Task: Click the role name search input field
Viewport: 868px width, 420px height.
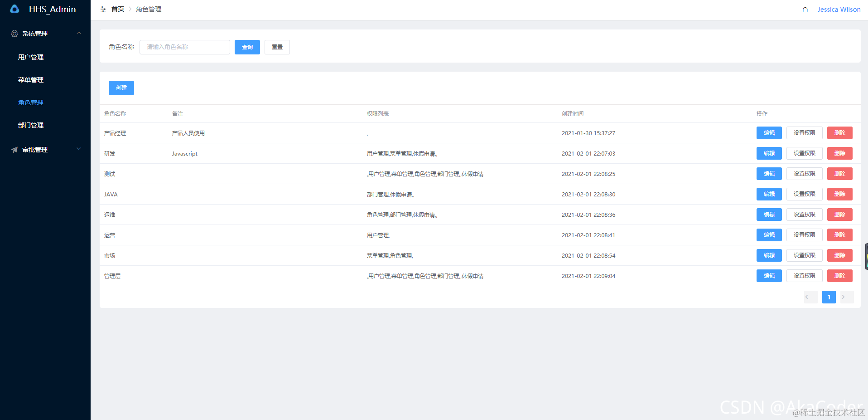Action: [184, 47]
